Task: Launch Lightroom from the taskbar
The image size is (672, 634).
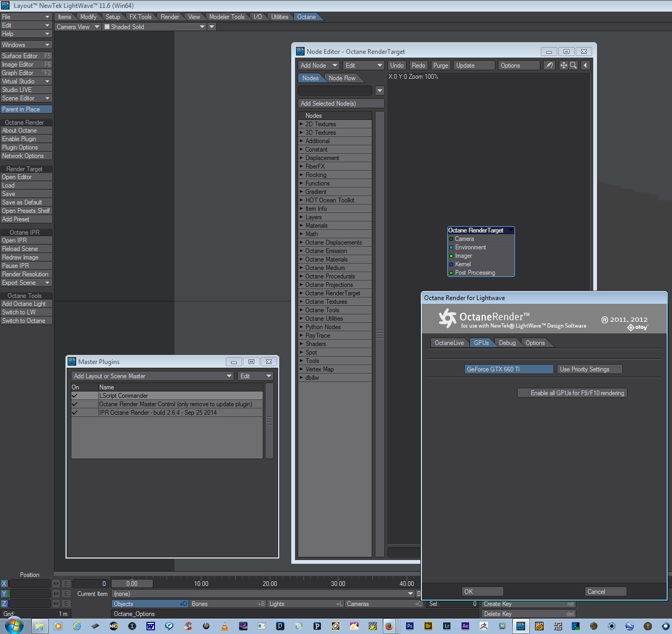Action: pos(447,626)
